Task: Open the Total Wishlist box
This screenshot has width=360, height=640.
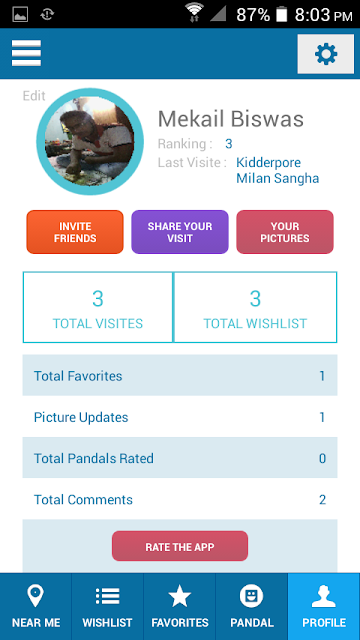Action: (x=256, y=307)
